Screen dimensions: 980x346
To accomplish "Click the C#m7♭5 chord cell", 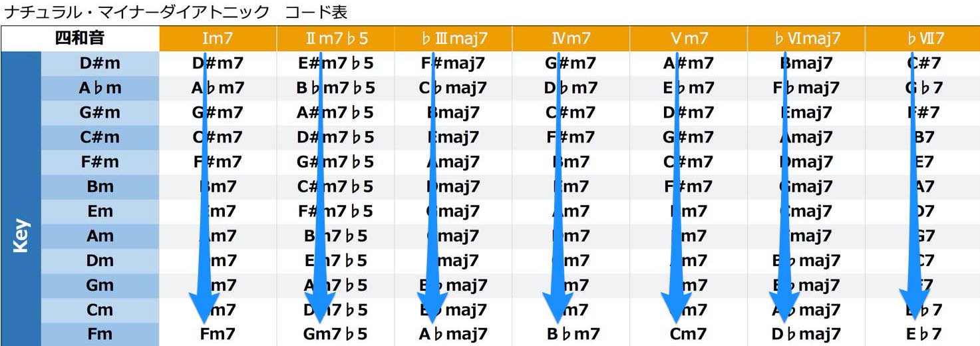I will pos(336,186).
